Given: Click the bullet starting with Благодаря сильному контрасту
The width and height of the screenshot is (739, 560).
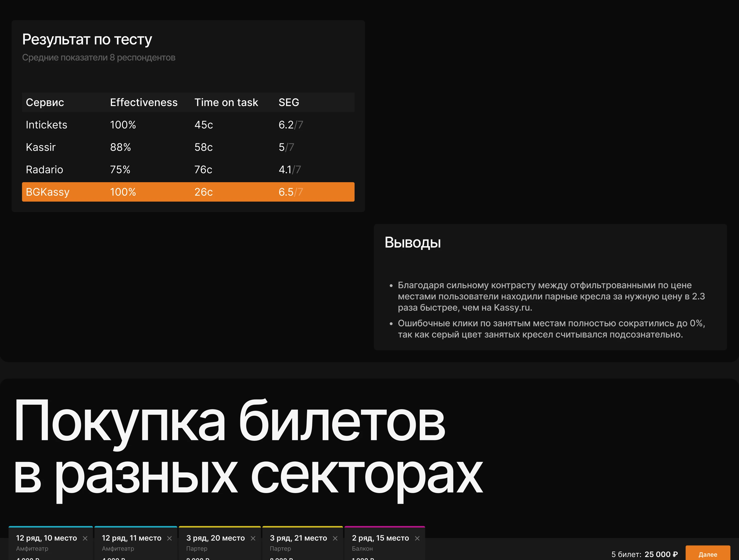Looking at the screenshot, I should click(x=551, y=296).
